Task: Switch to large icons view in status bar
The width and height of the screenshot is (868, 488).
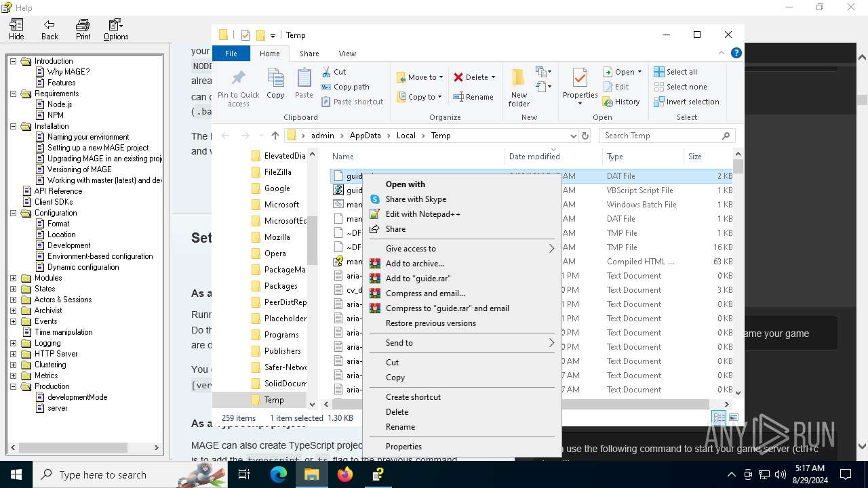Action: click(734, 418)
